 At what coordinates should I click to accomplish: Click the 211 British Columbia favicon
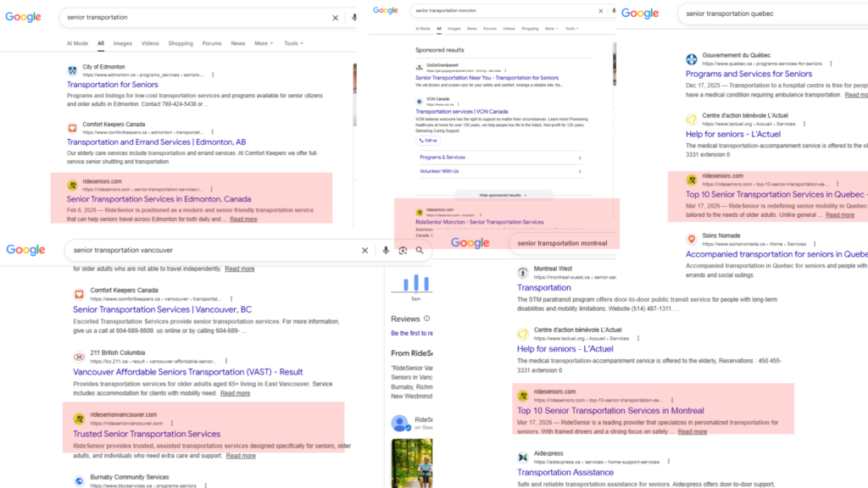(x=79, y=357)
